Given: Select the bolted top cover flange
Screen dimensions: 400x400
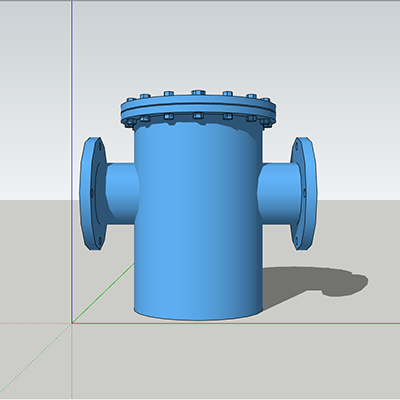Looking at the screenshot, I should click(x=198, y=109).
